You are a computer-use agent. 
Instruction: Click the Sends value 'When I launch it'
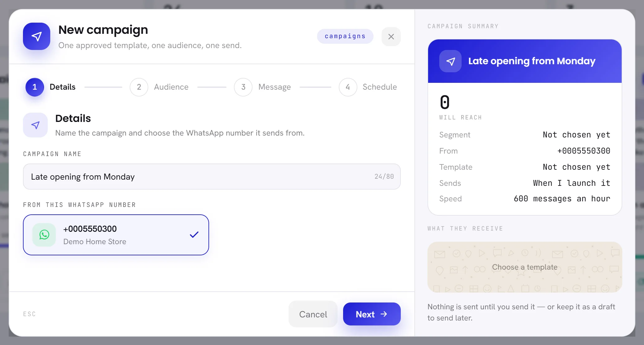572,183
